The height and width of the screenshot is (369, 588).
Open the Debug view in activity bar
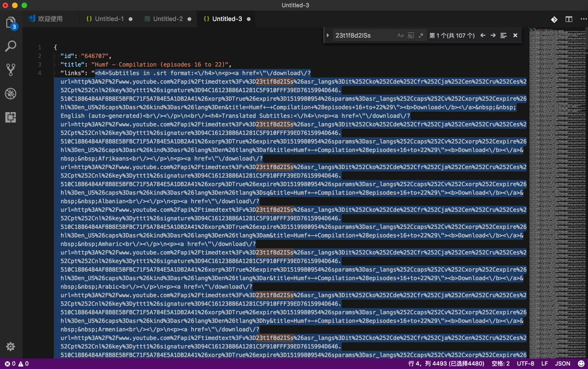10,94
